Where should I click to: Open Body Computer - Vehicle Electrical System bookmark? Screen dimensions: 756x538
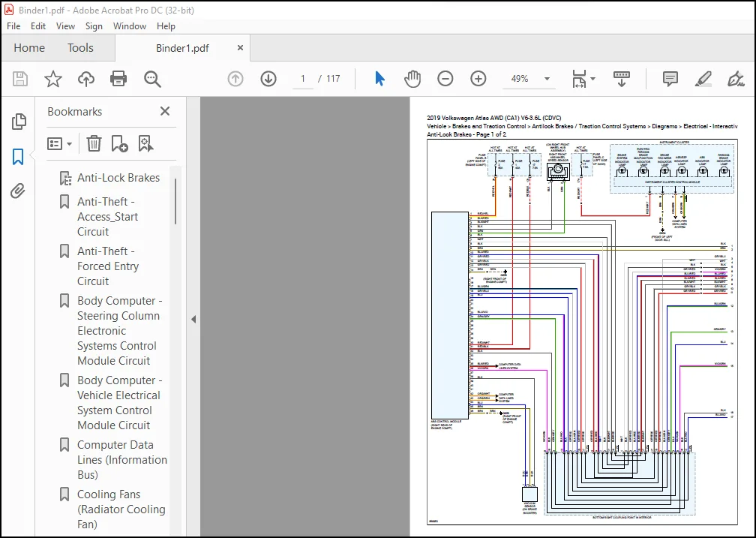point(119,402)
